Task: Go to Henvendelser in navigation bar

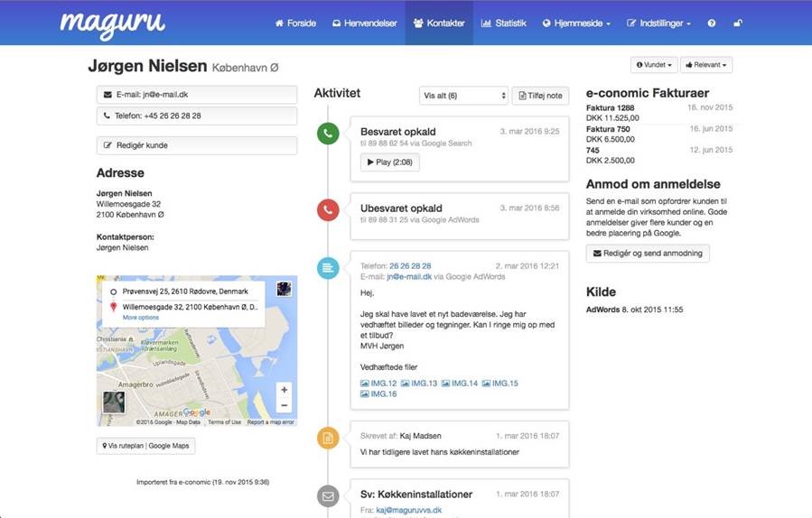Action: coord(364,23)
